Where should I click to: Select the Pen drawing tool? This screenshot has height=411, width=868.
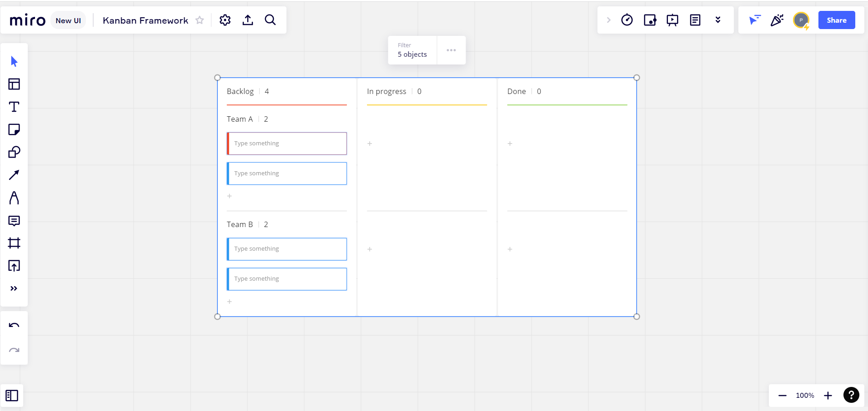point(14,198)
